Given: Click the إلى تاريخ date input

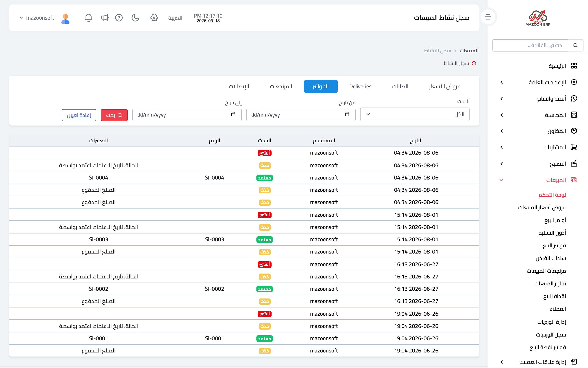Looking at the screenshot, I should point(187,115).
